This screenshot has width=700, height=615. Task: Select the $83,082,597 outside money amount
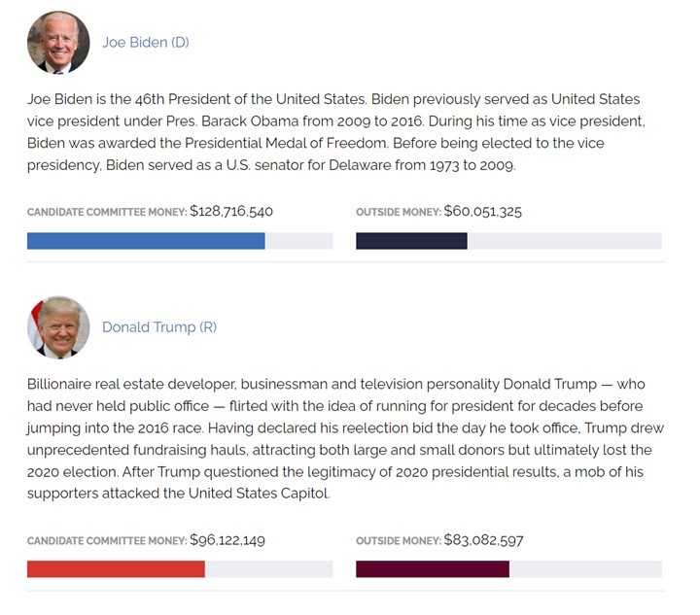click(483, 540)
